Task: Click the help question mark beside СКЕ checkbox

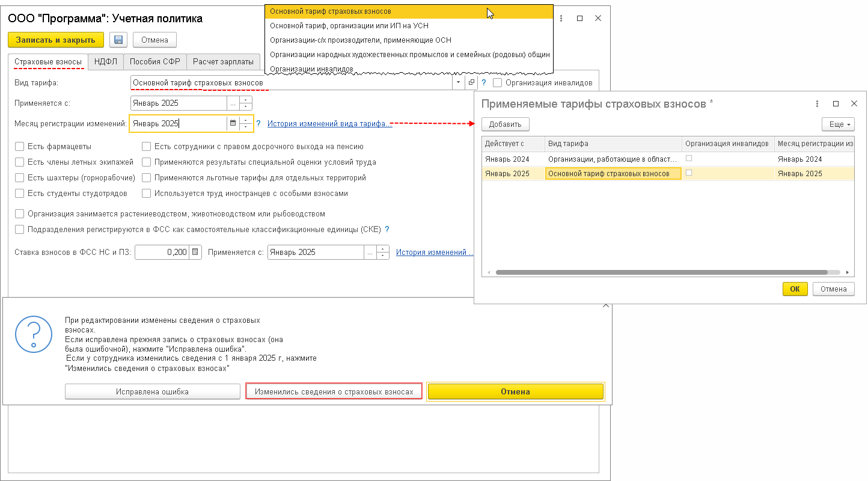Action: (x=387, y=230)
